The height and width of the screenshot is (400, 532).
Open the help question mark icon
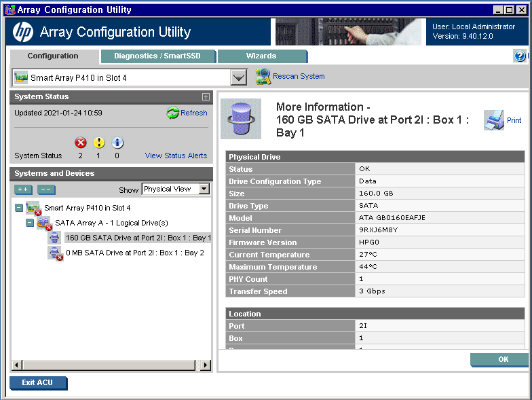(x=520, y=56)
